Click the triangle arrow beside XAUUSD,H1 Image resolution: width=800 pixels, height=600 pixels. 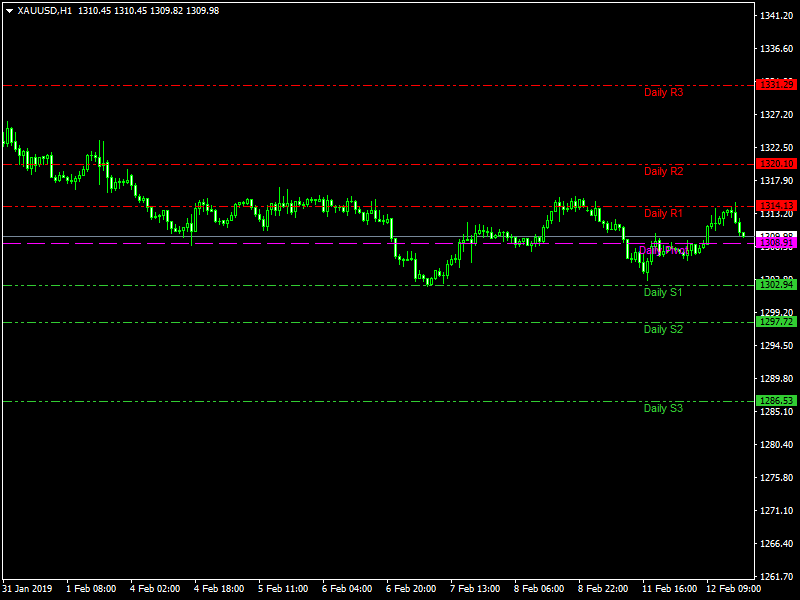9,10
